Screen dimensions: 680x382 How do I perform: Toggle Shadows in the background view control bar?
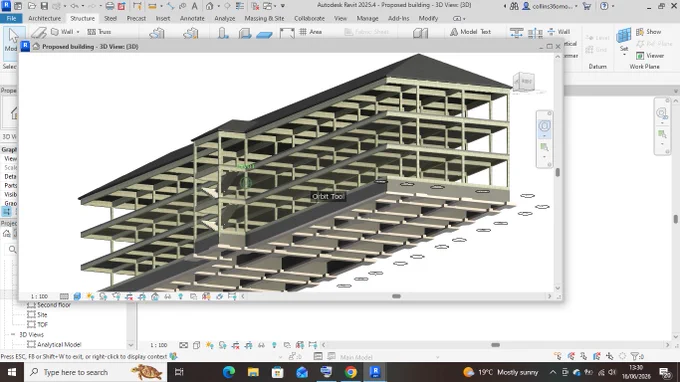(x=222, y=345)
